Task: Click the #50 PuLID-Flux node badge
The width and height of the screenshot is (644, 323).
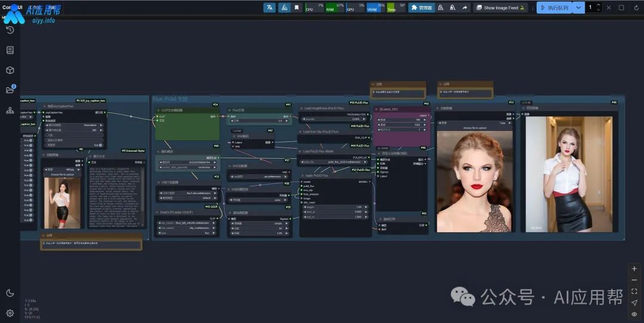Action: pyautogui.click(x=360, y=103)
